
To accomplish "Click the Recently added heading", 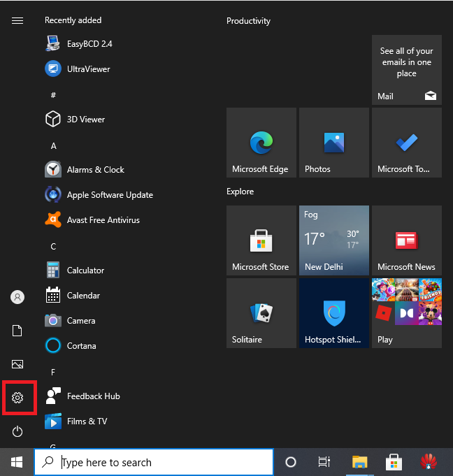I will tap(73, 20).
